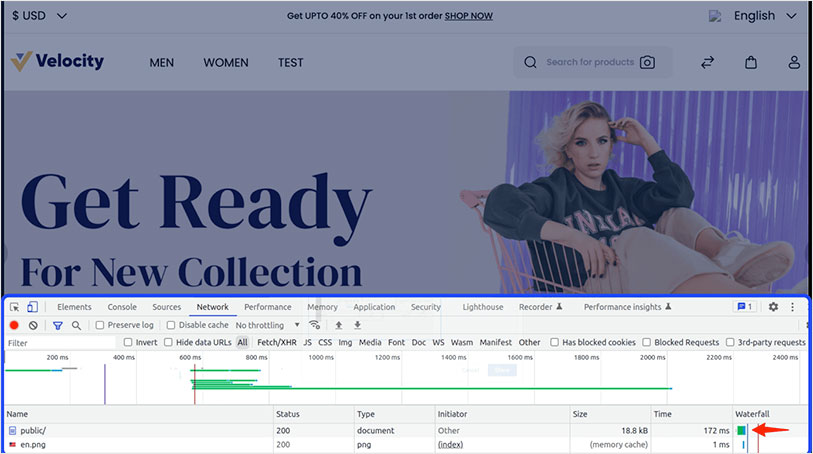Open the Security tab

click(426, 307)
